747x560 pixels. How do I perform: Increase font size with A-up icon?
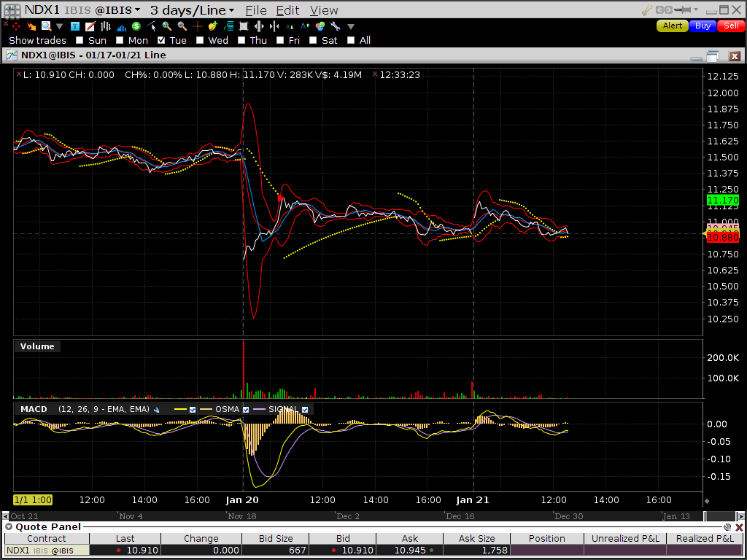(305, 26)
